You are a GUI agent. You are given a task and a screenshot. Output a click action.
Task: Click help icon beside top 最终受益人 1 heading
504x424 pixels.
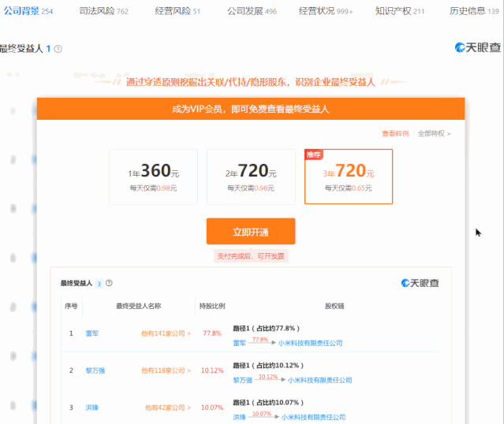tap(58, 49)
